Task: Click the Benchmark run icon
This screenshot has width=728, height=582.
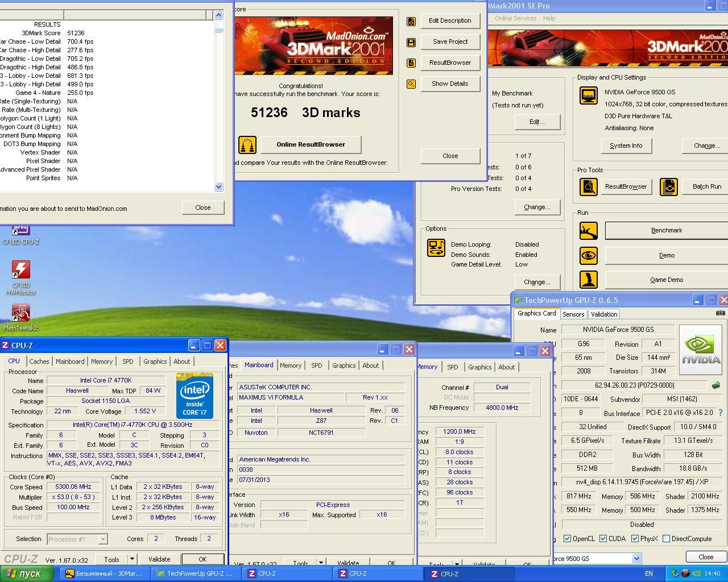Action: tap(589, 231)
